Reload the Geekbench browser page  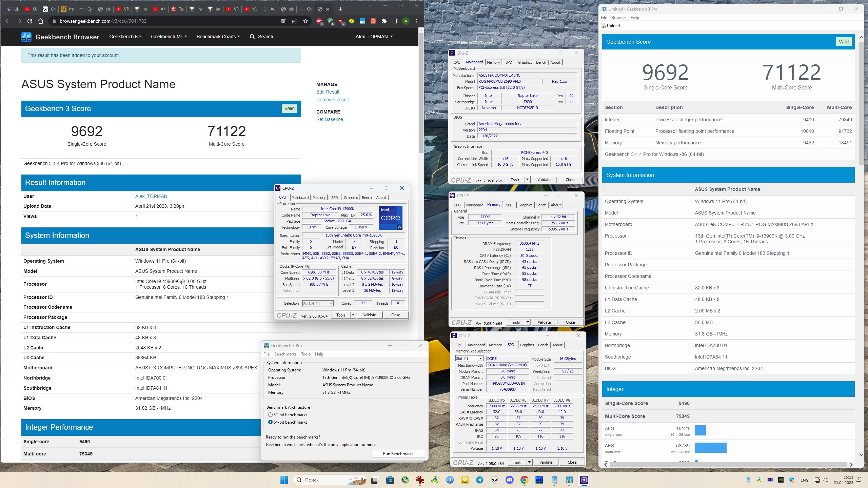[30, 21]
